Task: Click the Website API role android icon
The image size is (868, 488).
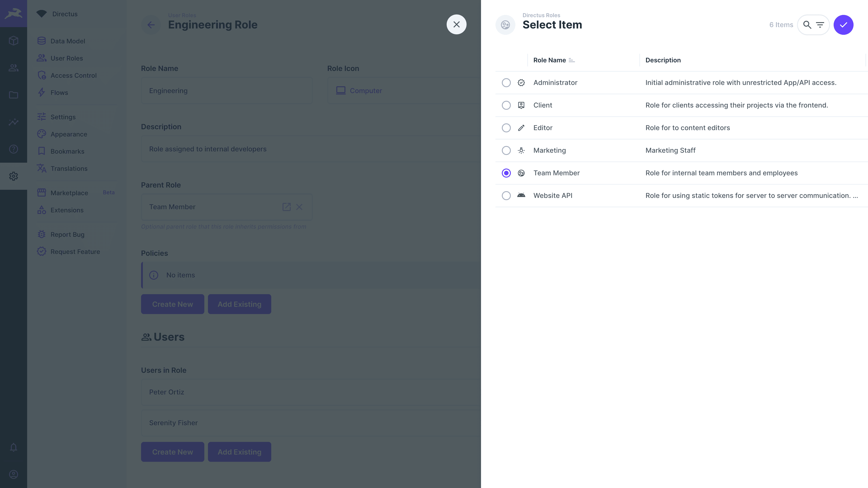Action: 521,195
